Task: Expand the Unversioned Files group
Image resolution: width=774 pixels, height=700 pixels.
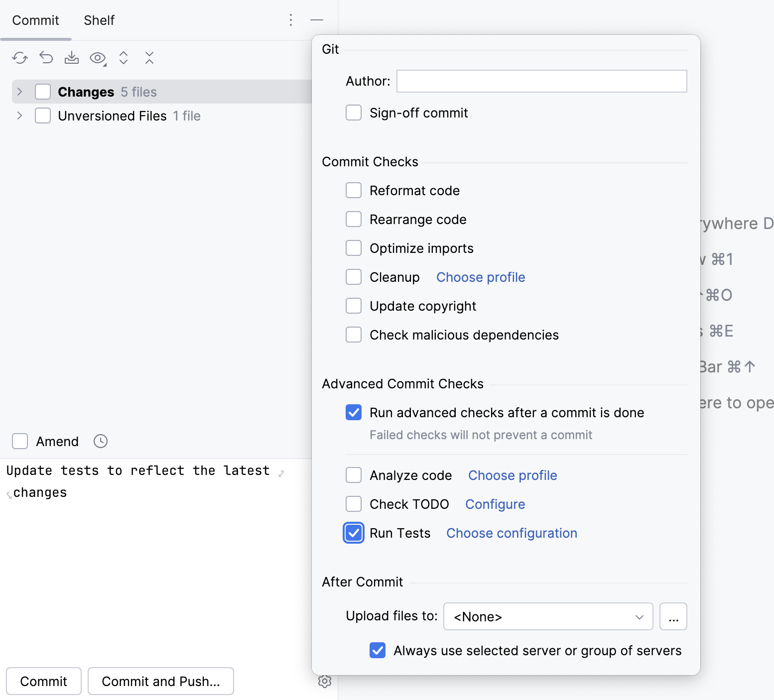Action: [x=19, y=116]
